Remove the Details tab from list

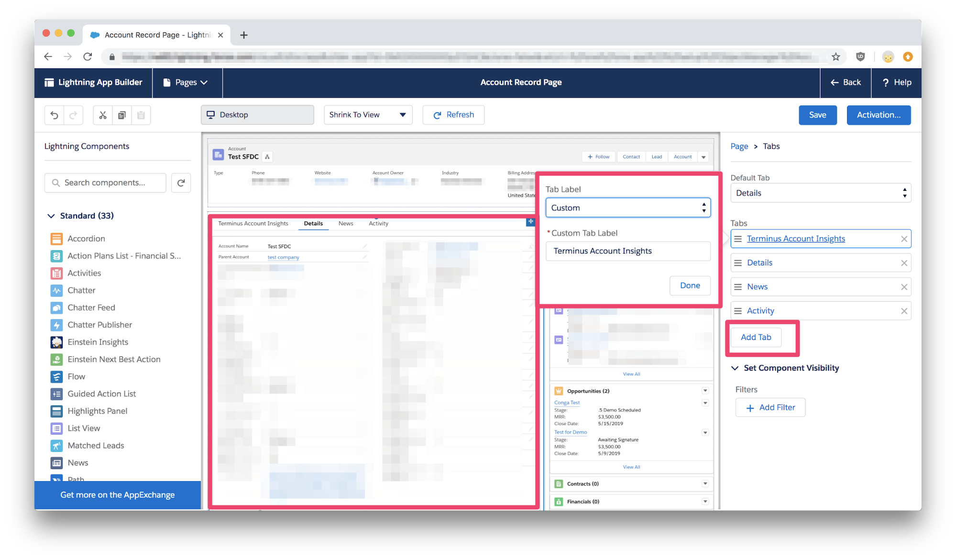click(x=904, y=263)
